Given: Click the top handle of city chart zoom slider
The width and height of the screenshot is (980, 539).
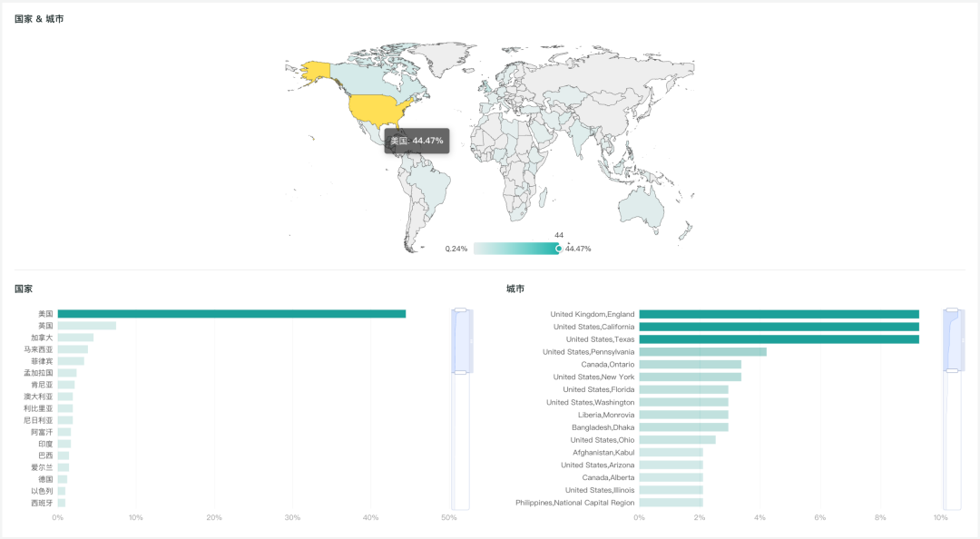Looking at the screenshot, I should coord(952,311).
